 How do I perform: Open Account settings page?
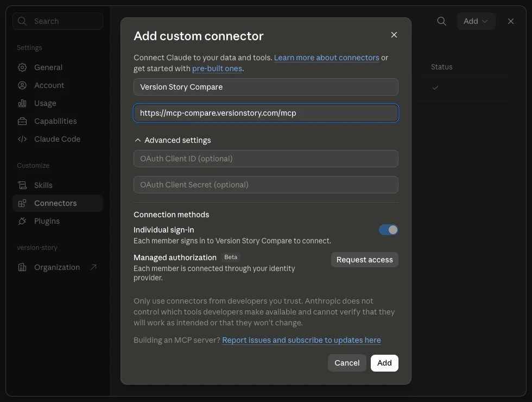[x=58, y=85]
